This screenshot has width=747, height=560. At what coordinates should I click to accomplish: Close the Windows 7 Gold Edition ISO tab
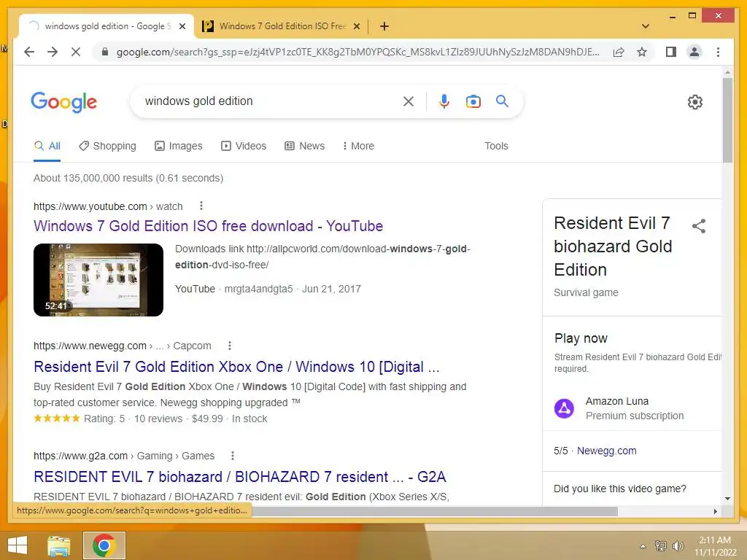click(x=356, y=26)
